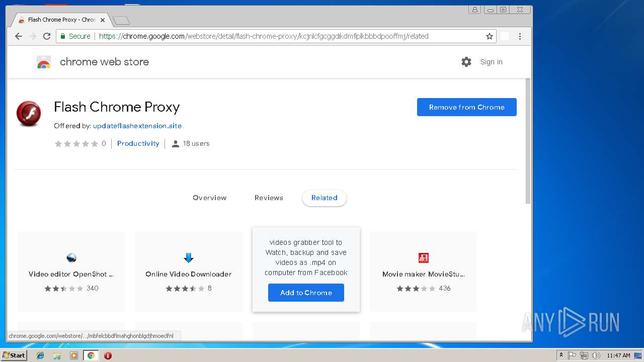The image size is (644, 362).
Task: Click the browser forward arrow
Action: (33, 36)
